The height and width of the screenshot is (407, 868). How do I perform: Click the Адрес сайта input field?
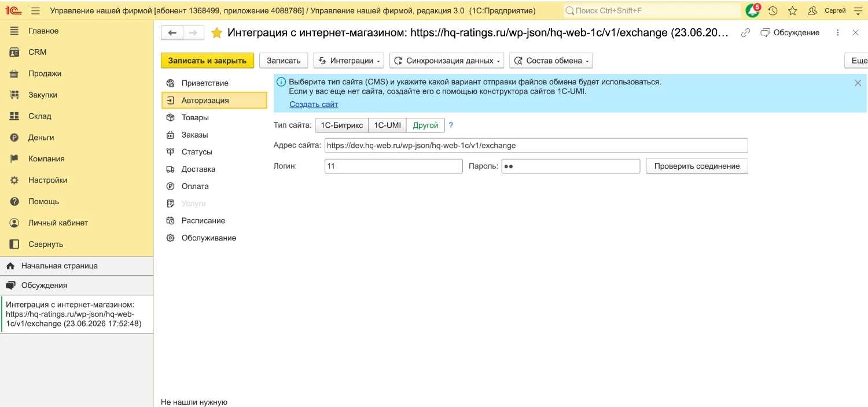tap(536, 146)
